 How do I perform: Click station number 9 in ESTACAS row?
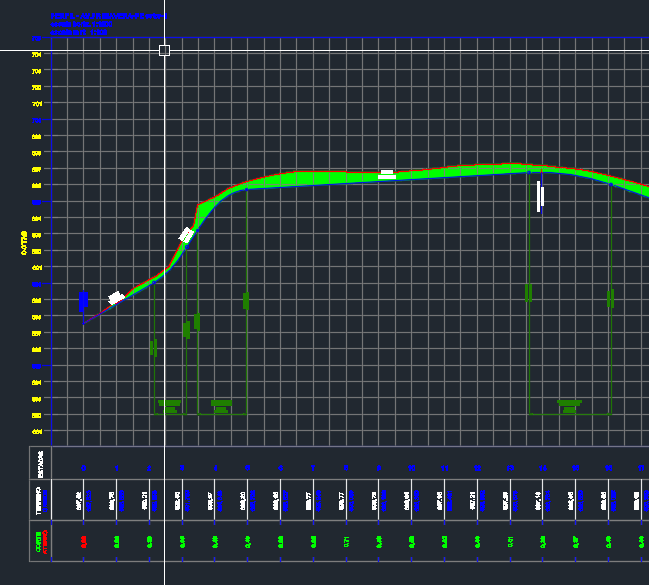(379, 468)
